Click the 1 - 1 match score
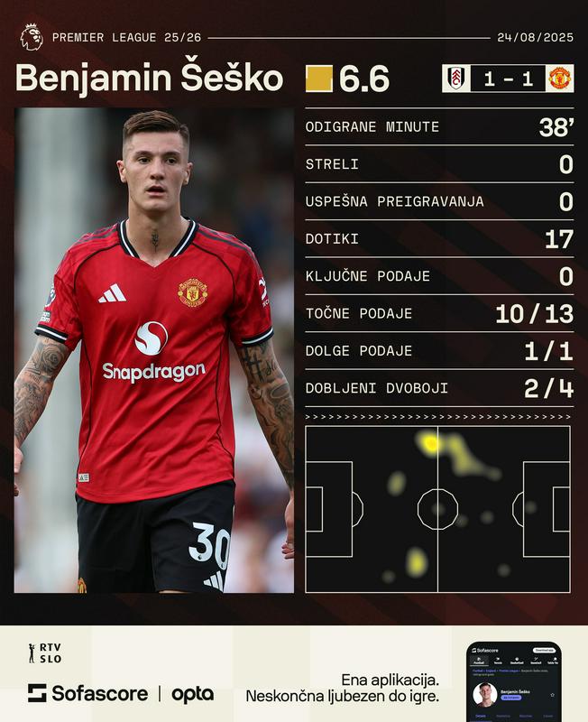 pos(508,79)
